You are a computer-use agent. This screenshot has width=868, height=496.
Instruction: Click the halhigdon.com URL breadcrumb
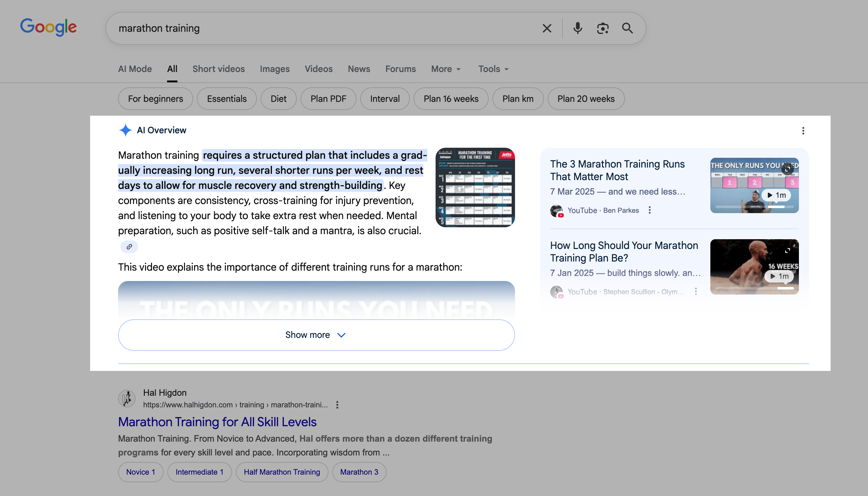[235, 405]
